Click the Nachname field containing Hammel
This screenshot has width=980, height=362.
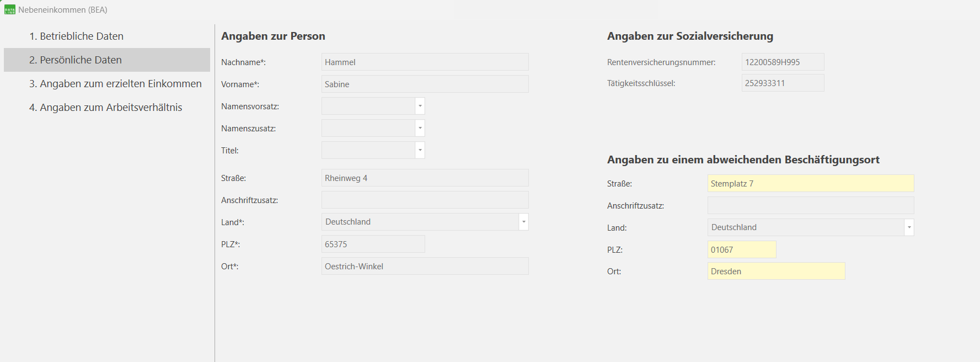tap(425, 62)
